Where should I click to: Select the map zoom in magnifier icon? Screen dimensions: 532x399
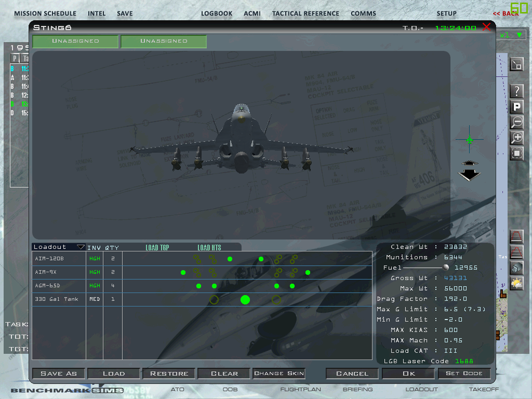(x=516, y=137)
